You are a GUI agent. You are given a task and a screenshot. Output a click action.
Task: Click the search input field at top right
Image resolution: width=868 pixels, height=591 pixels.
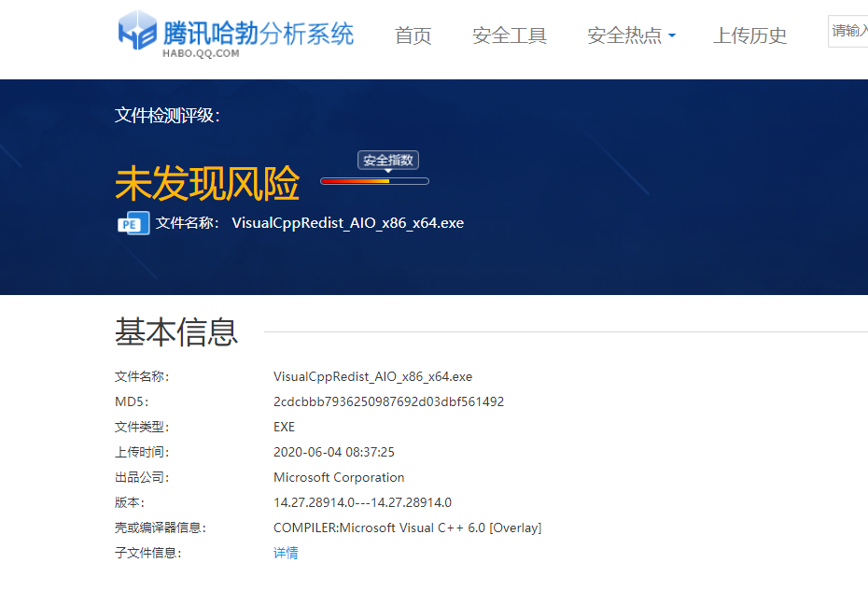click(848, 31)
